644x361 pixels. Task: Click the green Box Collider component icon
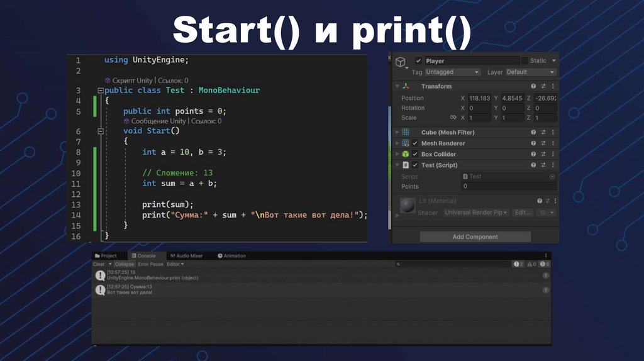tap(406, 154)
